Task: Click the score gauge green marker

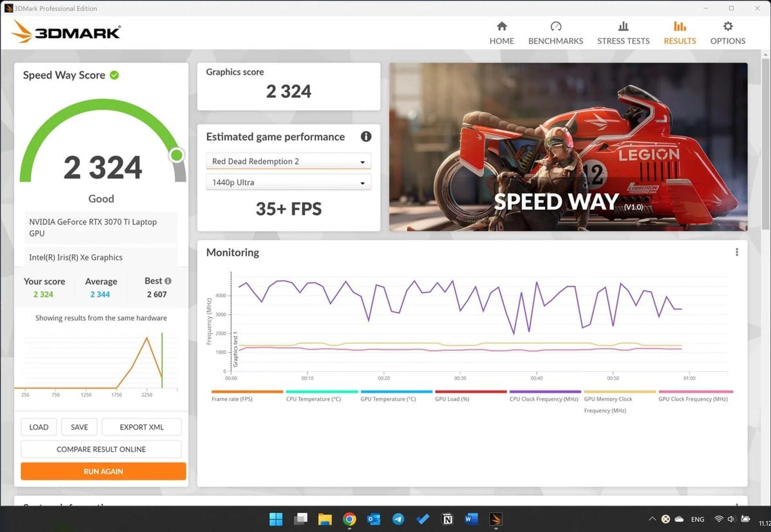Action: point(177,155)
